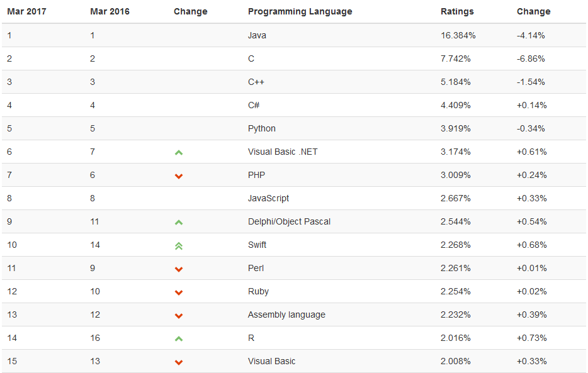Screen dimensions: 588x373
Task: Click the '+0.54%' change value
Action: 532,221
